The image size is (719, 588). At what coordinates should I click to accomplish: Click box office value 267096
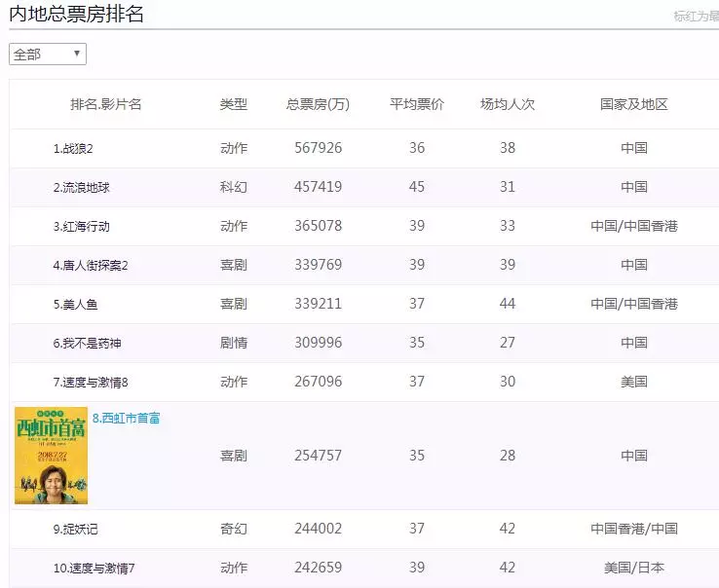click(318, 382)
